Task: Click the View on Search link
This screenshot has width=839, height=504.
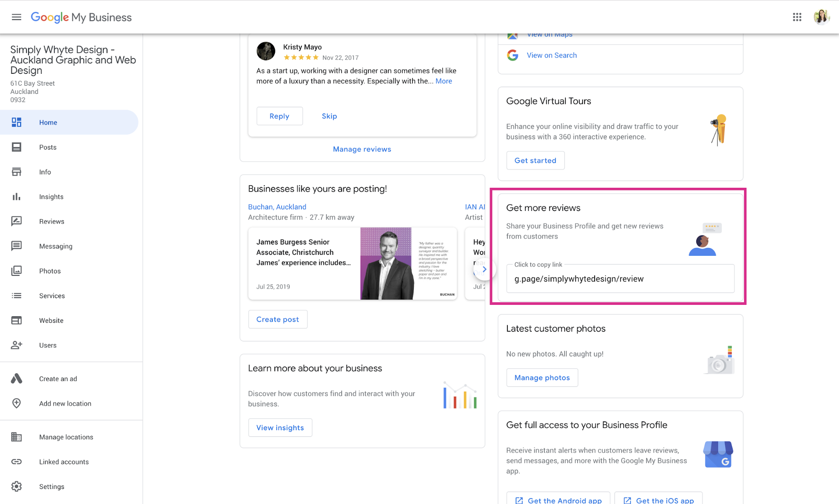Action: tap(551, 55)
